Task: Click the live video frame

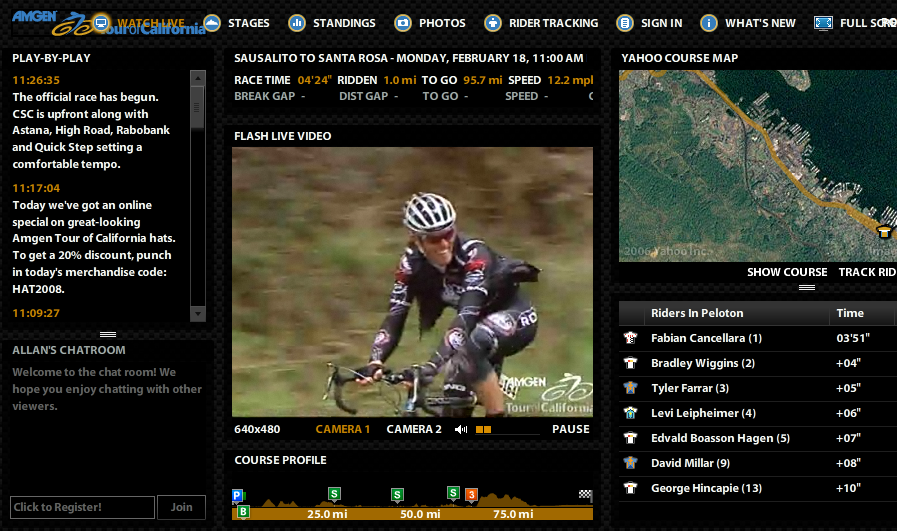Action: point(412,282)
